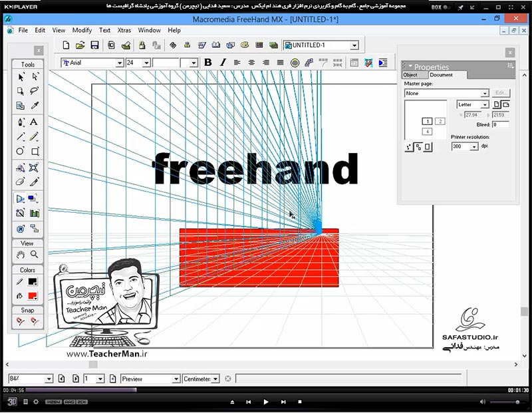Screen dimensions: 532x413
Task: Open the Centimeters units dropdown
Action: 215,378
